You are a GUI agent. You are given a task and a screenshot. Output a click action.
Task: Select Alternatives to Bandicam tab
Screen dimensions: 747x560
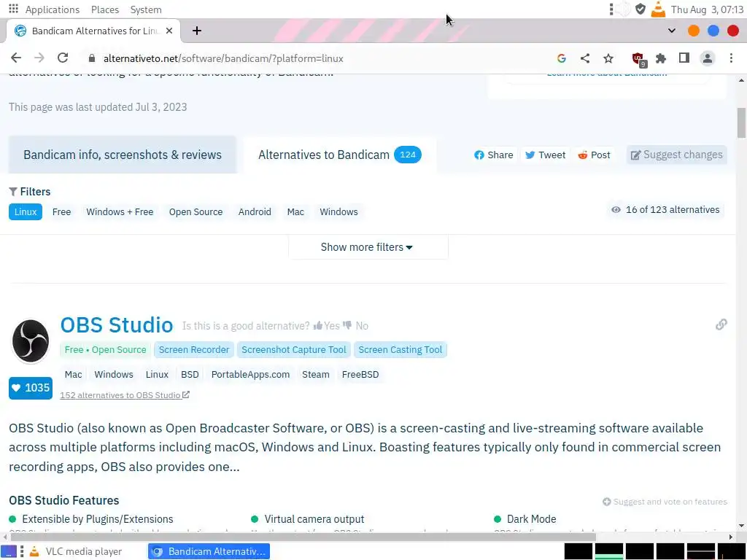pyautogui.click(x=340, y=155)
